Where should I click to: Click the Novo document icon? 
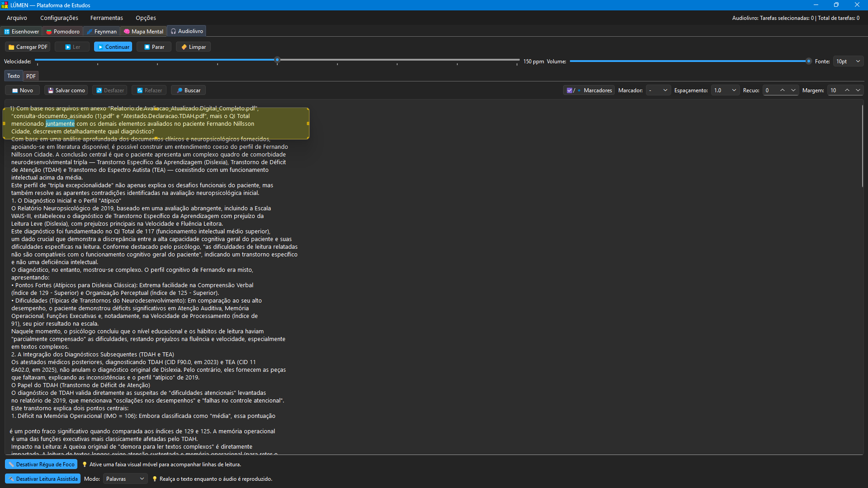coord(15,90)
